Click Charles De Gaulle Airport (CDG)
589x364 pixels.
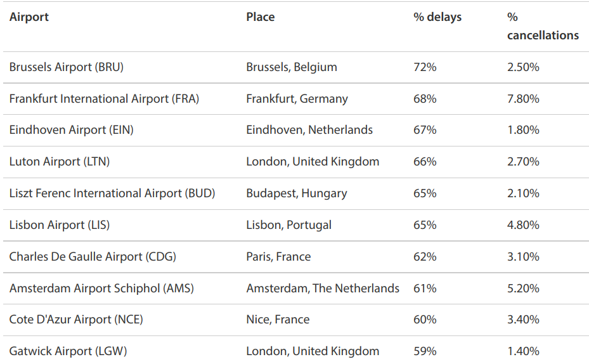tap(93, 257)
